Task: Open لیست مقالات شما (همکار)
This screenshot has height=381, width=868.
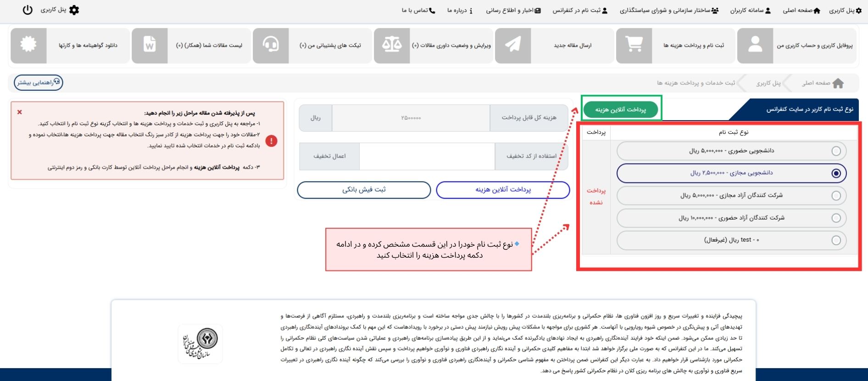Action: [191, 45]
